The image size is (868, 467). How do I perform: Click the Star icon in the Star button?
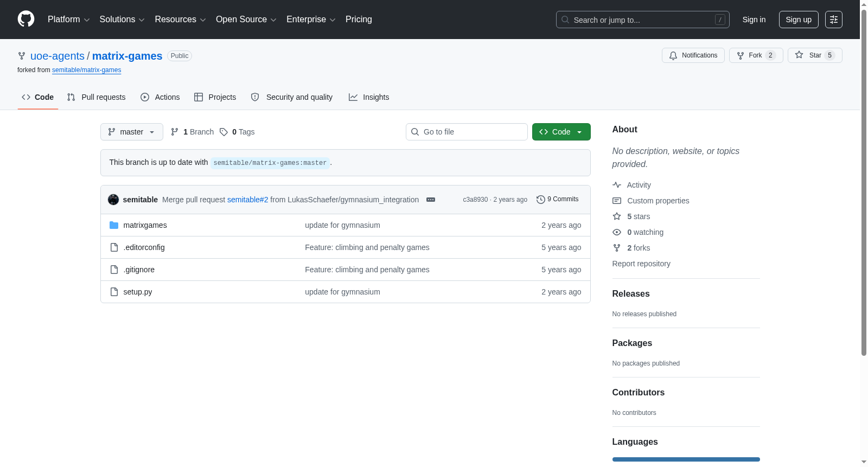pyautogui.click(x=799, y=55)
